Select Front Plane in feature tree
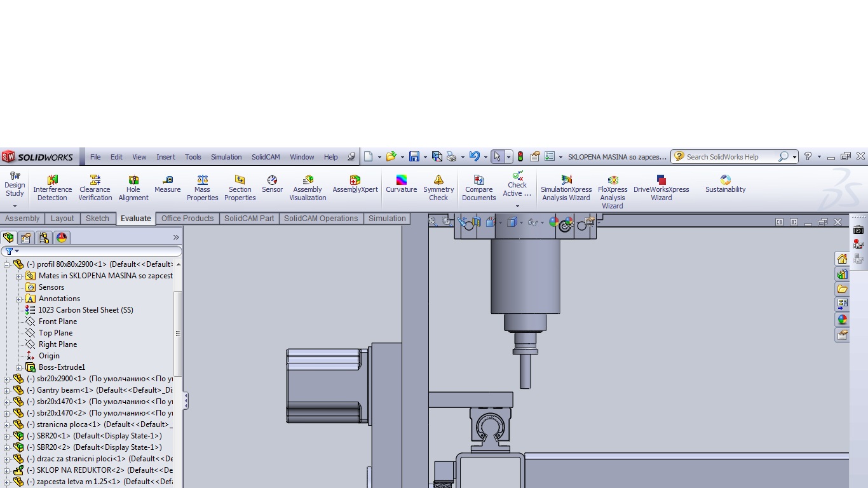Screen dimensions: 868x488 [57, 322]
